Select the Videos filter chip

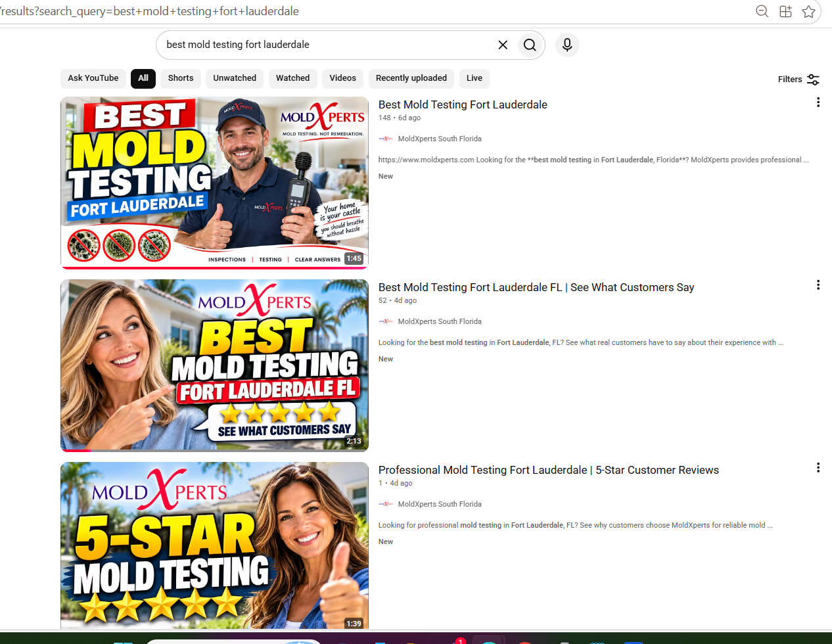[x=342, y=78]
